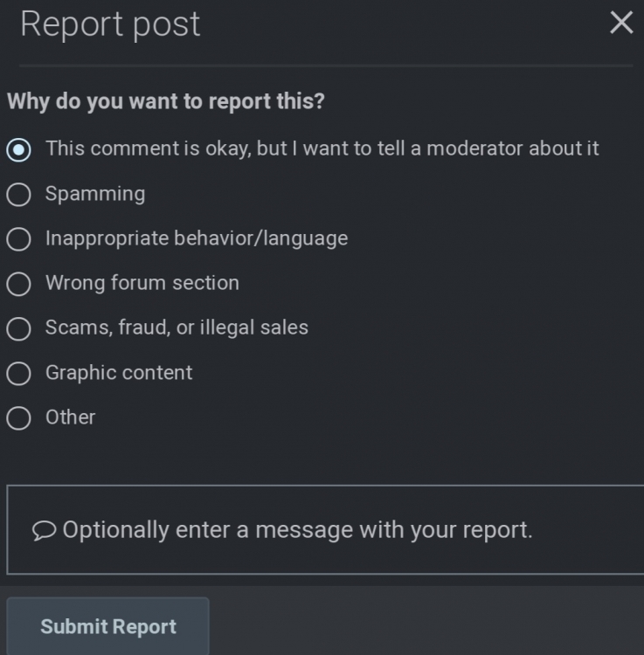Choose the Spamming radio option
The height and width of the screenshot is (655, 644).
(x=18, y=194)
